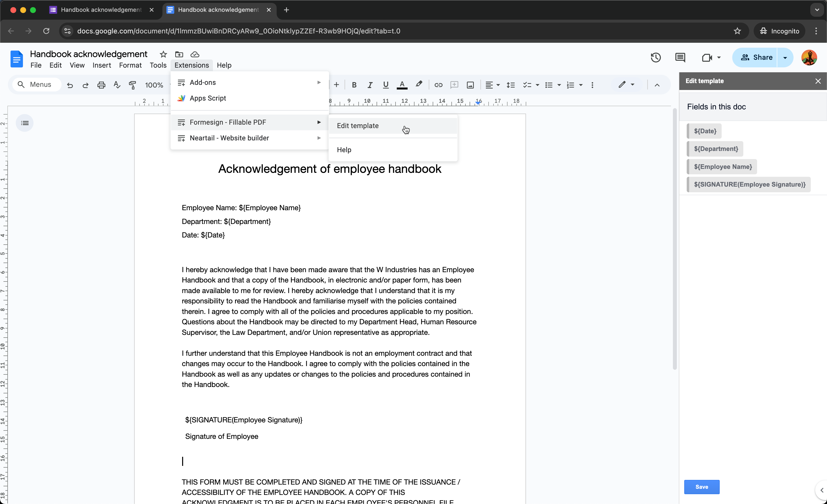Click the blue Save button
Image resolution: width=827 pixels, height=504 pixels.
(x=701, y=487)
